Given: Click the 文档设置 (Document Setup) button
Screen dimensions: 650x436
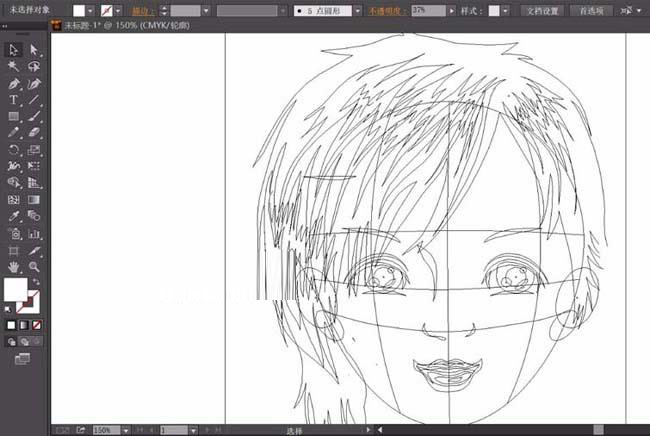Looking at the screenshot, I should (544, 10).
